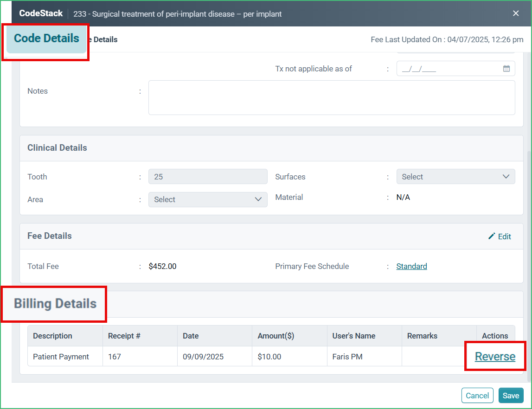
Task: Save the code details
Action: click(x=511, y=395)
